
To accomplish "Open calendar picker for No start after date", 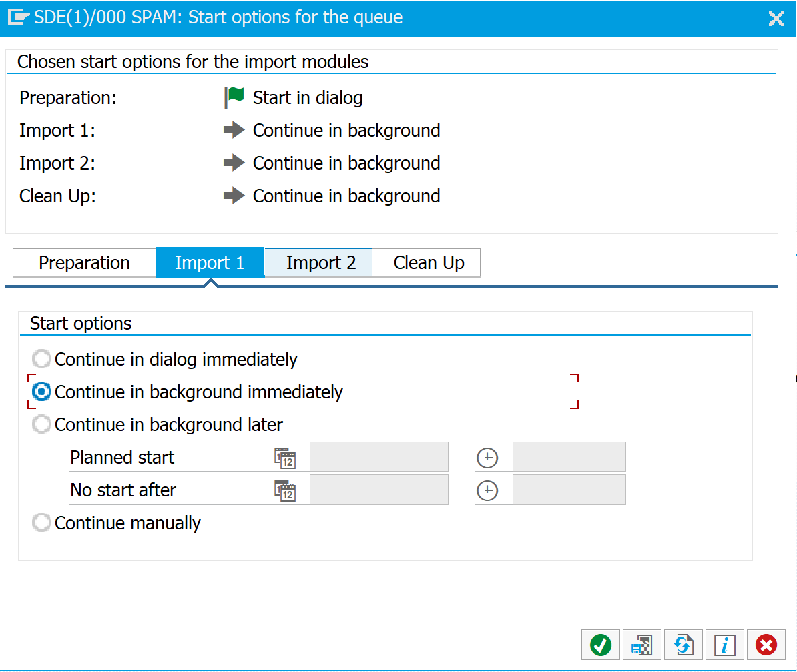I will click(x=285, y=490).
